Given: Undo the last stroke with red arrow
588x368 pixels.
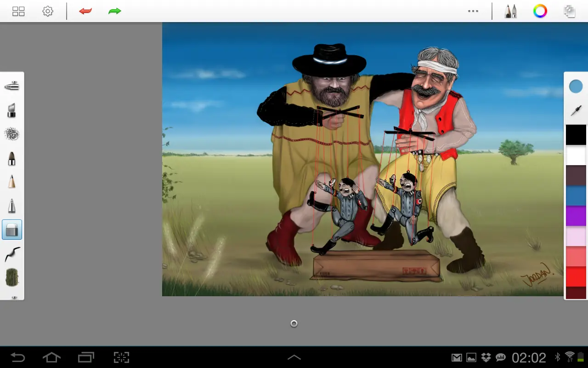Looking at the screenshot, I should click(x=85, y=11).
